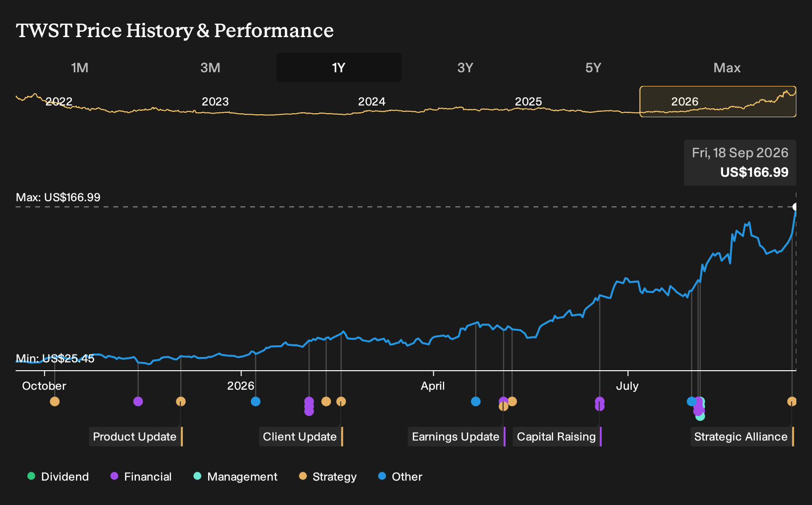Image resolution: width=812 pixels, height=505 pixels.
Task: Select the 1Y time range tab
Action: (339, 67)
